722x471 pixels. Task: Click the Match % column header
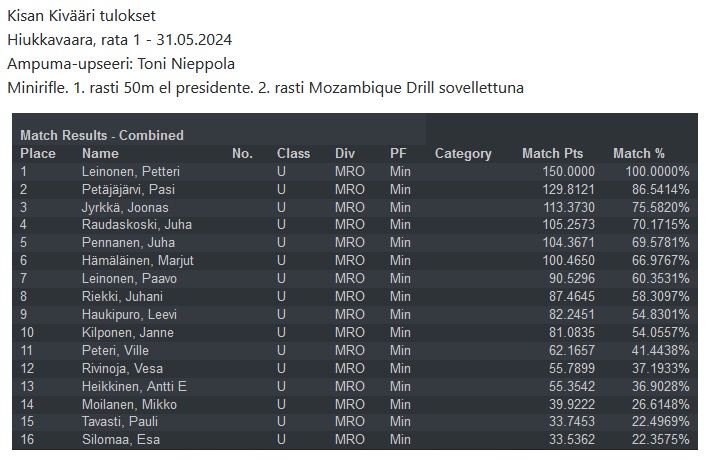639,153
